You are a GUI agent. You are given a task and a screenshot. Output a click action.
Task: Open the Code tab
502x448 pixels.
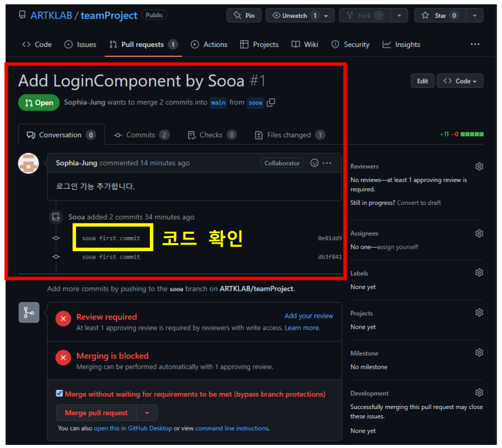[37, 45]
